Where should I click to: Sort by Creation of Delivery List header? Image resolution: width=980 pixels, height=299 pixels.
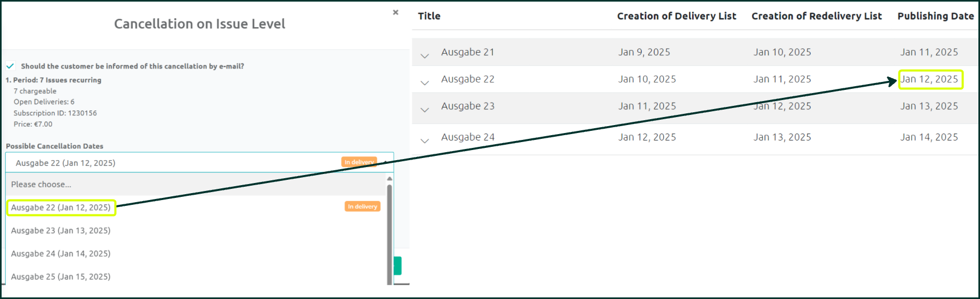pos(676,16)
